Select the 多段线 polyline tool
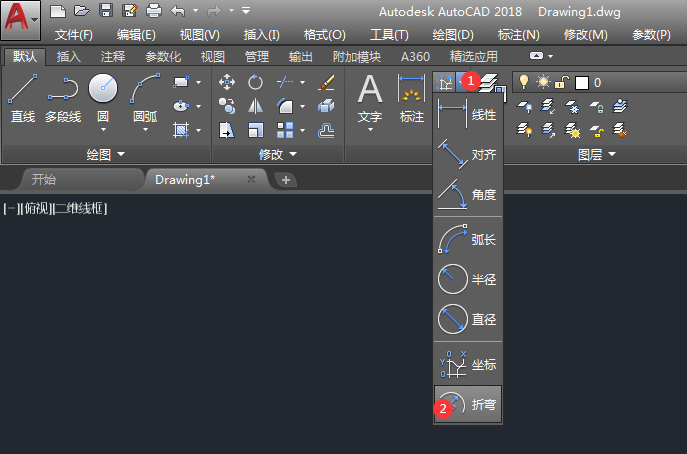Viewport: 687px width, 454px height. (63, 98)
